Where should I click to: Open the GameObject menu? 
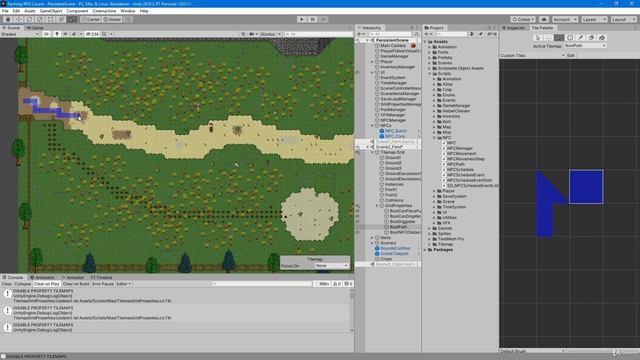[x=51, y=11]
